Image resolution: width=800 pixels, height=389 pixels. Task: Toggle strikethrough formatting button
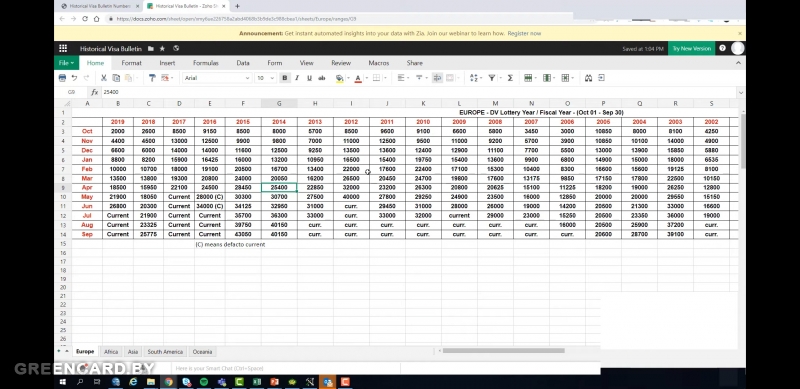pos(321,78)
